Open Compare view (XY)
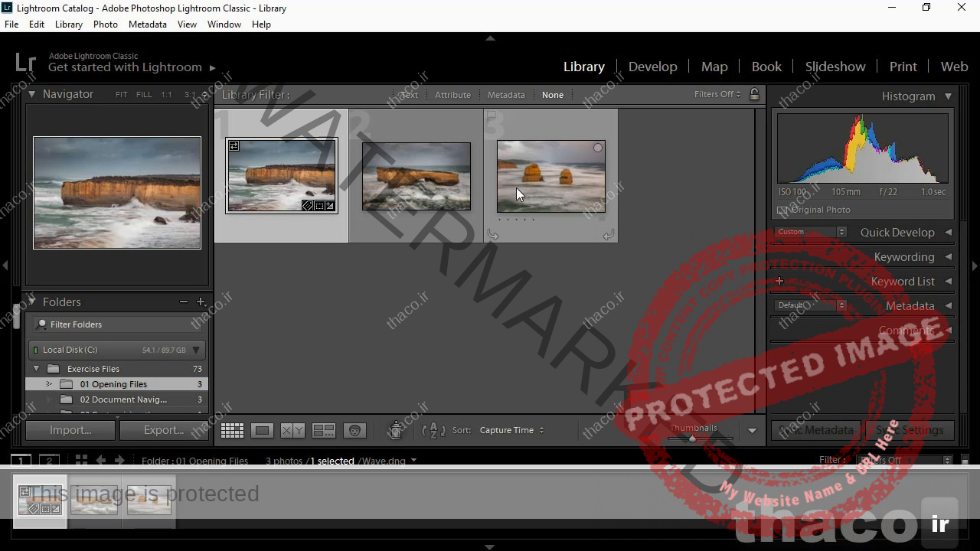 click(x=292, y=431)
